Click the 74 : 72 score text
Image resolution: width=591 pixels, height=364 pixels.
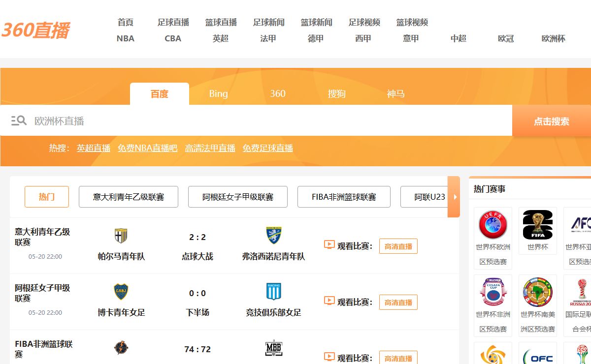[197, 349]
